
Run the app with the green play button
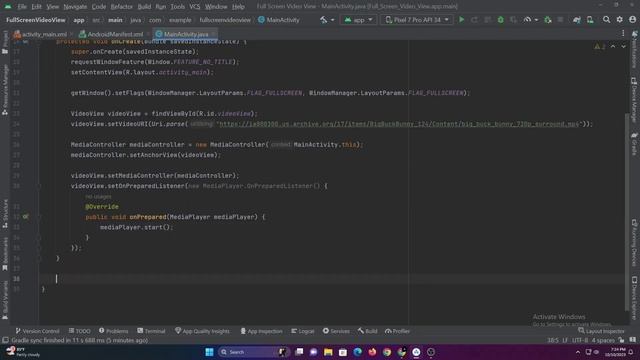click(462, 20)
